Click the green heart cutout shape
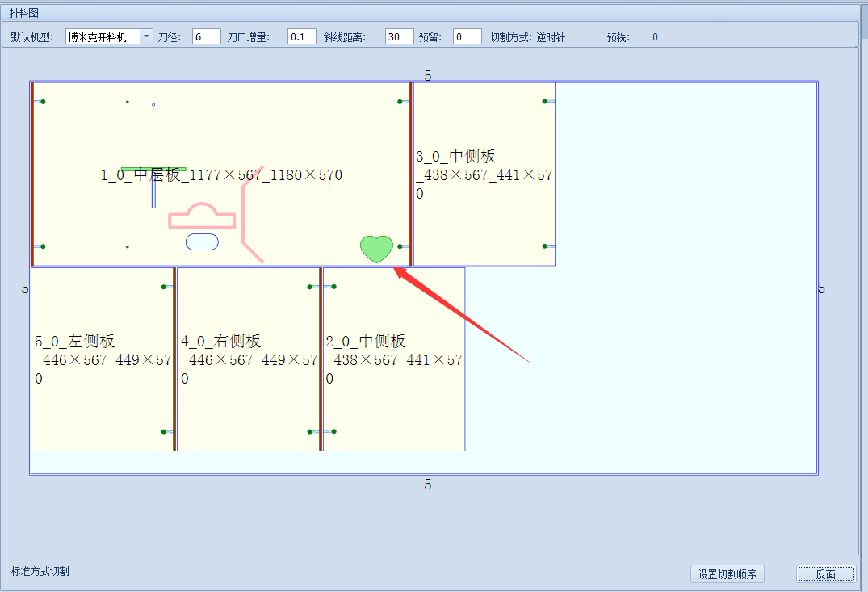868x592 pixels. tap(376, 247)
